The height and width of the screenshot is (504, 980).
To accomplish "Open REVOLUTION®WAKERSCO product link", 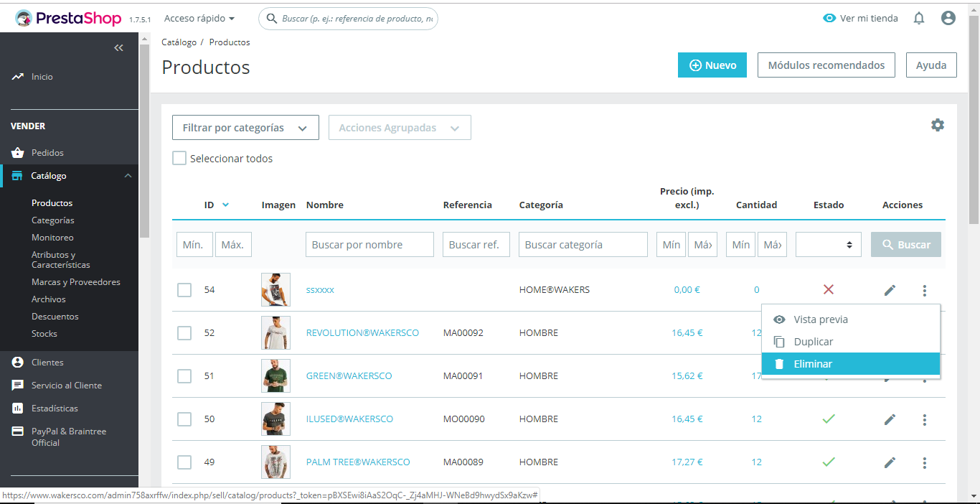I will pos(362,333).
